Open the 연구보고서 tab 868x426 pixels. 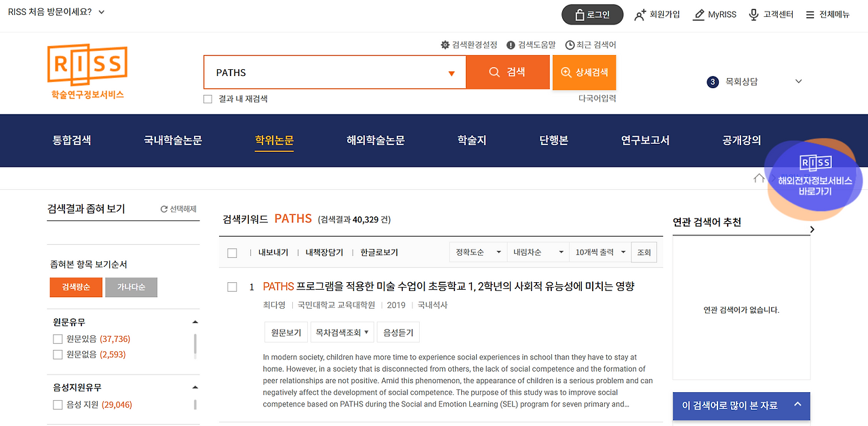click(x=646, y=140)
